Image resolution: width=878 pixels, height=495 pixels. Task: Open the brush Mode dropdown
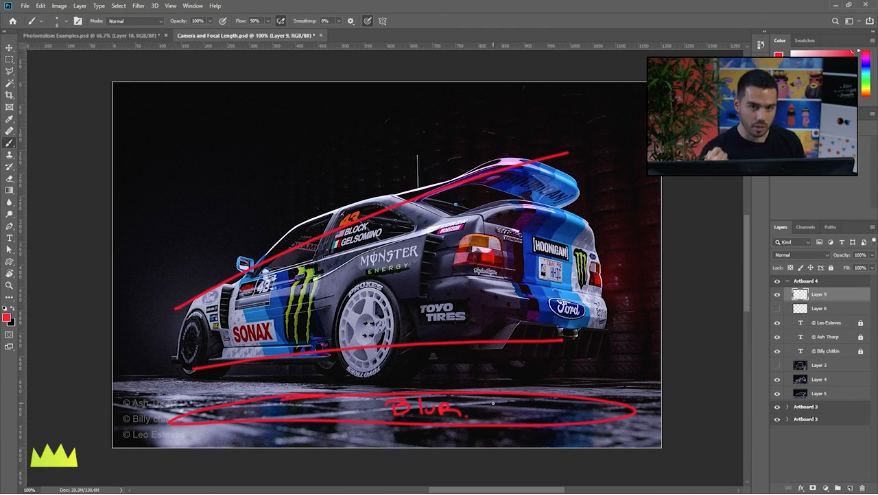135,21
